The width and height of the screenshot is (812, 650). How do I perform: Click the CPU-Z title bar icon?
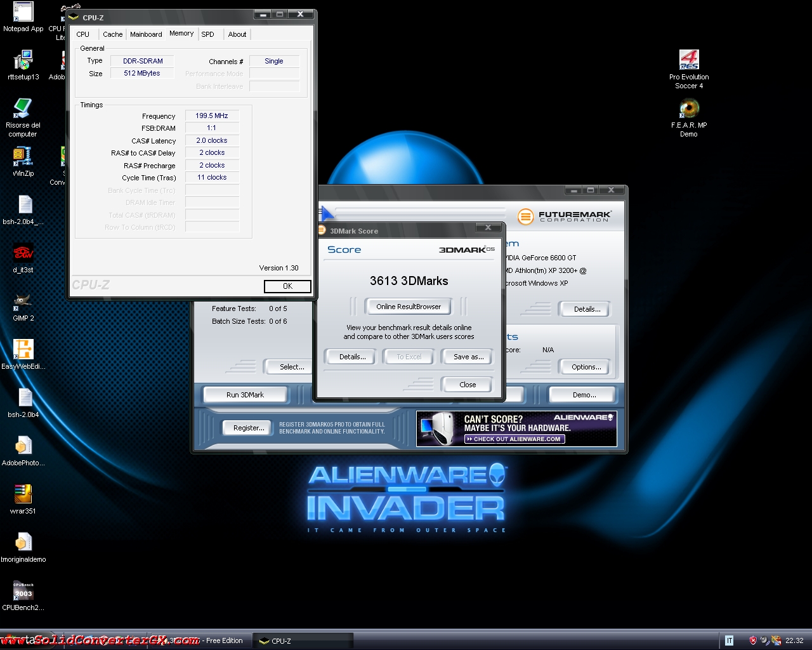(74, 17)
